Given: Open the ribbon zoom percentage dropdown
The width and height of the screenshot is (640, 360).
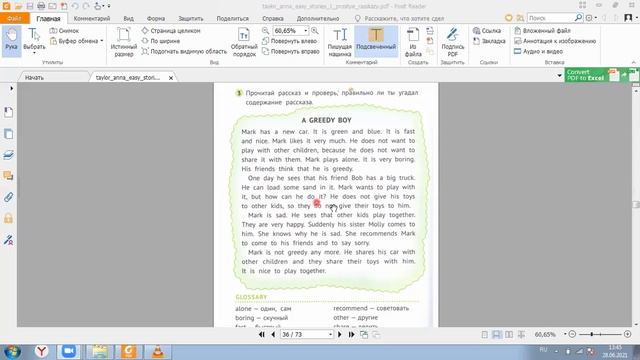Looking at the screenshot, I should pyautogui.click(x=305, y=31).
